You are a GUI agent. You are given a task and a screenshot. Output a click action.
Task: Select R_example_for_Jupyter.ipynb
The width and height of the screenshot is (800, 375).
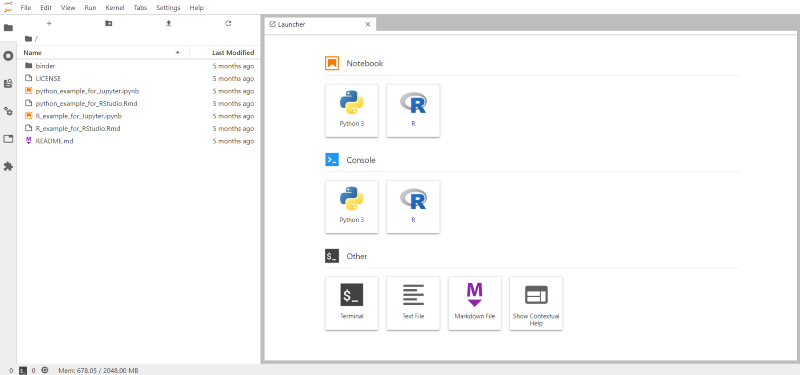(x=139, y=116)
